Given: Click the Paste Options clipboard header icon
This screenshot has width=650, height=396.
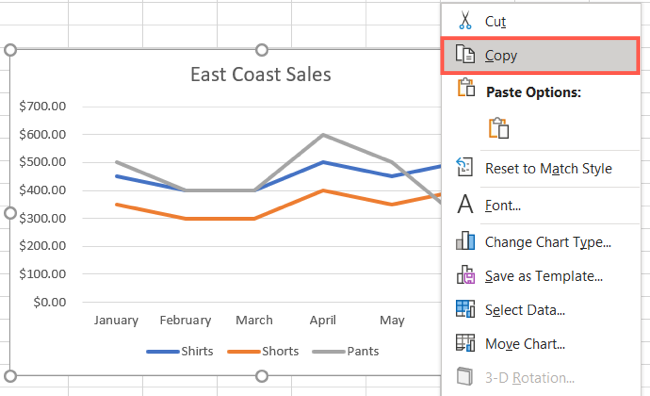Looking at the screenshot, I should [x=466, y=87].
